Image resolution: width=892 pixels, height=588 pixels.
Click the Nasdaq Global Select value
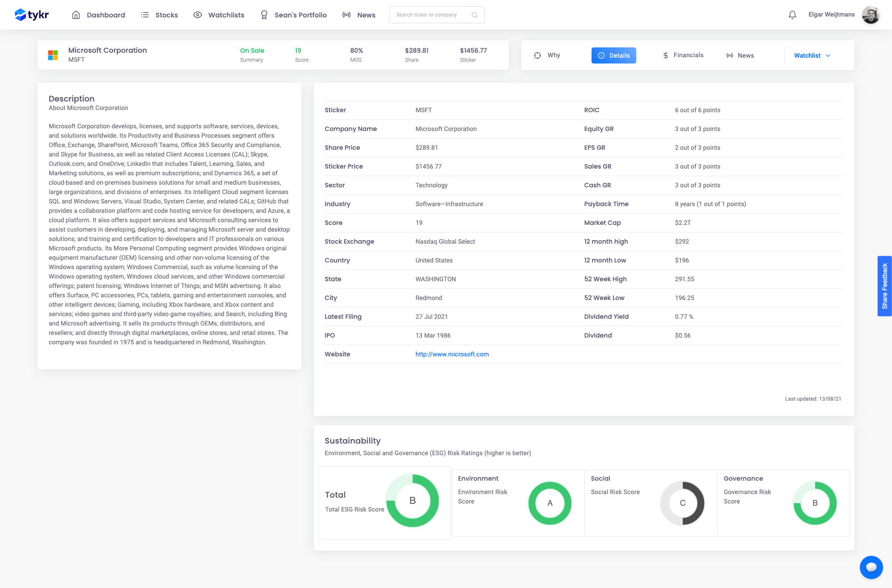pos(445,241)
